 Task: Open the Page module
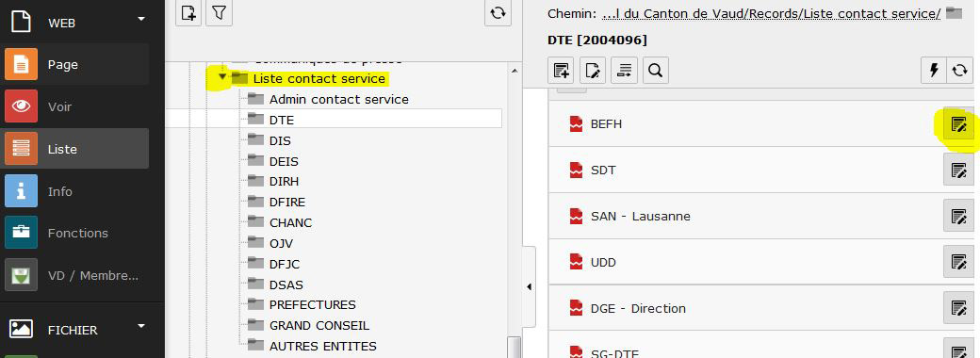[74, 64]
